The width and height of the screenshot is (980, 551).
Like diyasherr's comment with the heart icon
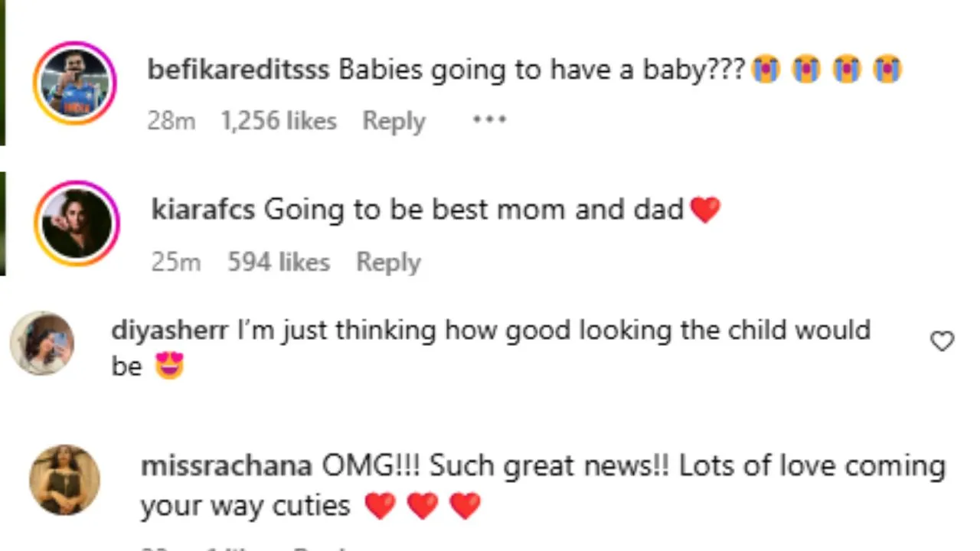tap(942, 341)
